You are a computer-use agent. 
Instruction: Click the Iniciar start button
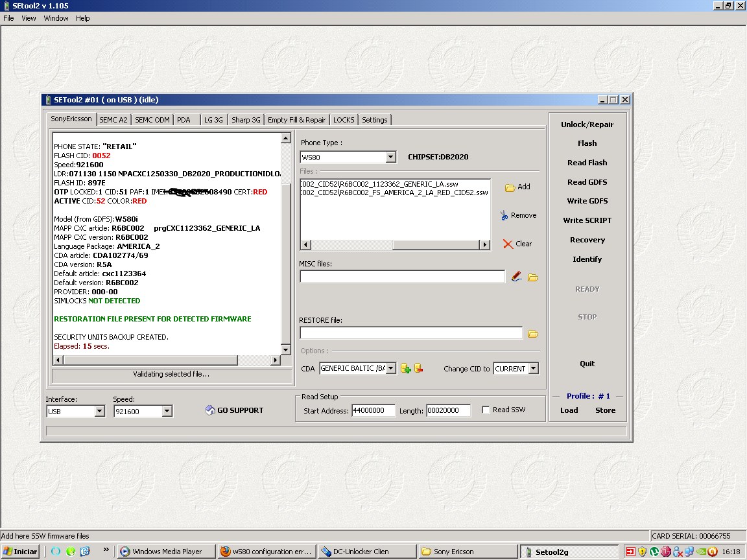(x=20, y=552)
